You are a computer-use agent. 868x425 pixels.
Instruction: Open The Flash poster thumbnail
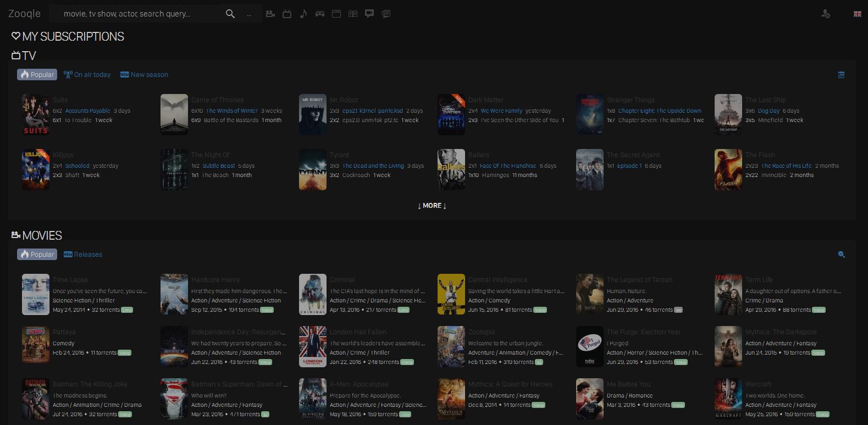point(728,169)
